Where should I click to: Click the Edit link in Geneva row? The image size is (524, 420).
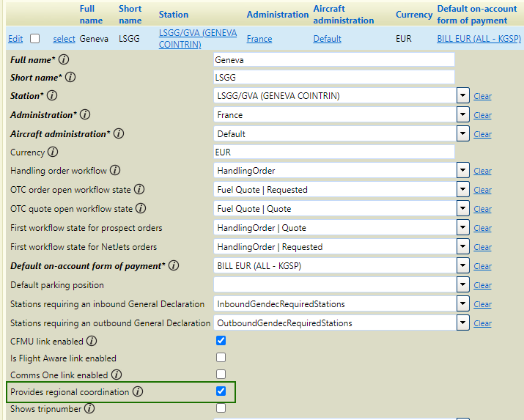tap(15, 39)
